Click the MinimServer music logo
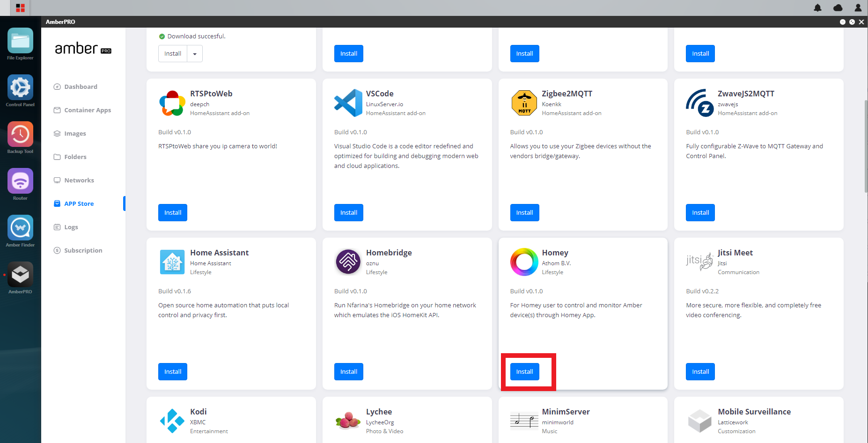This screenshot has height=443, width=868. point(524,420)
